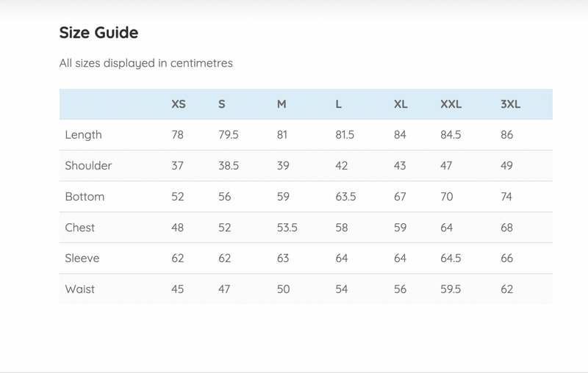Click the Waist row label
588x373 pixels.
[x=80, y=289]
